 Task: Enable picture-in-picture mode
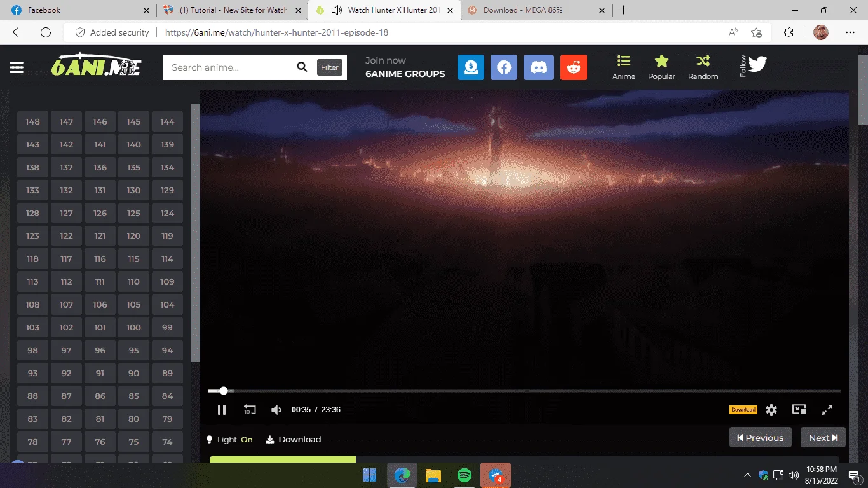coord(799,410)
